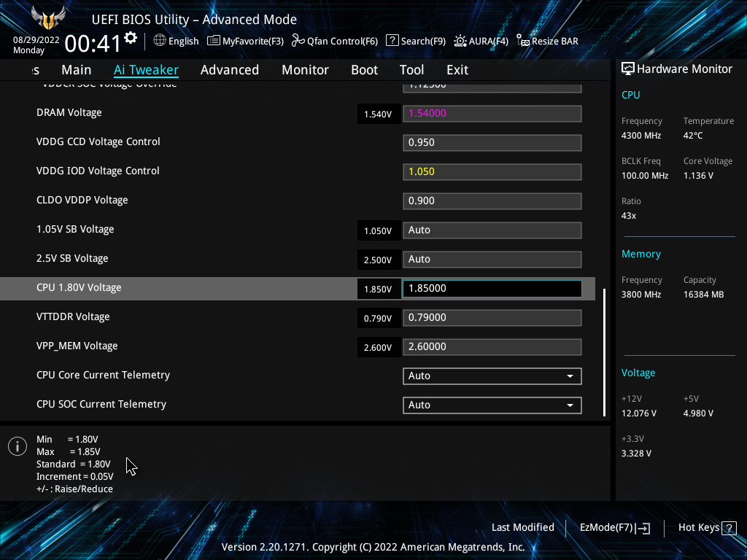Toggle Resize BAR option

(x=547, y=41)
